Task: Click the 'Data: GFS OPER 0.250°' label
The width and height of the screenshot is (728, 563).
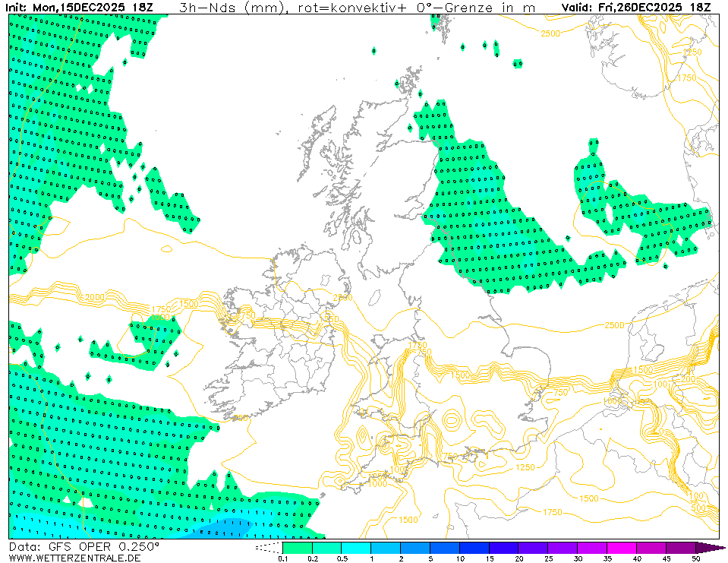Action: tap(84, 546)
